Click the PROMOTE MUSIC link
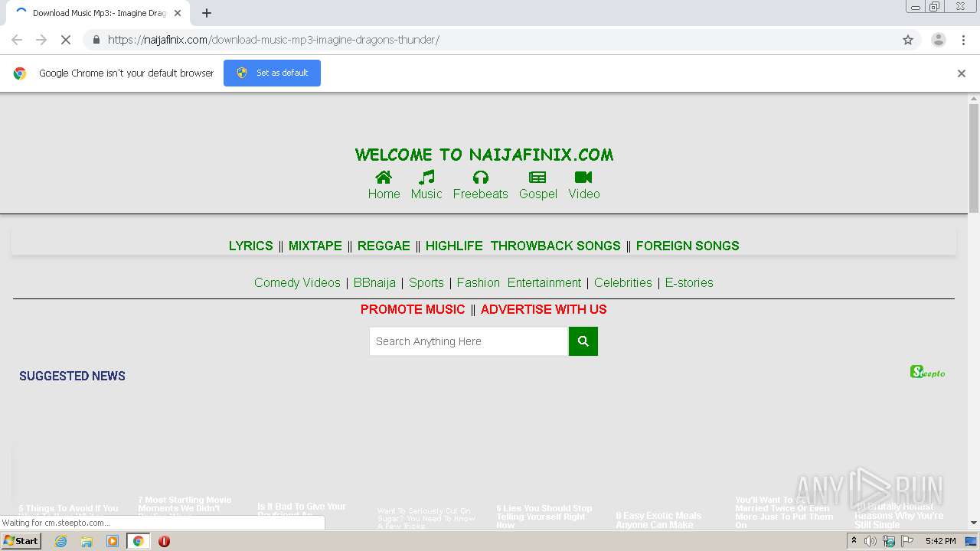The image size is (980, 551). tap(413, 309)
